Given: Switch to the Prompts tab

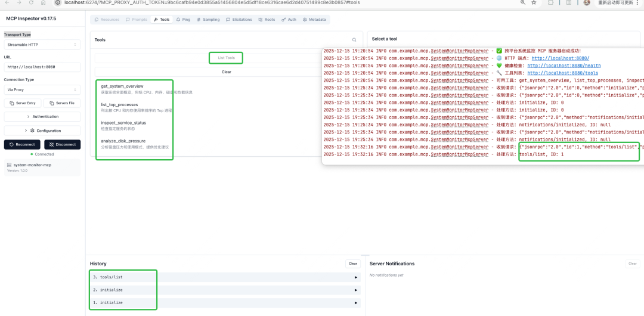Looking at the screenshot, I should (x=137, y=19).
